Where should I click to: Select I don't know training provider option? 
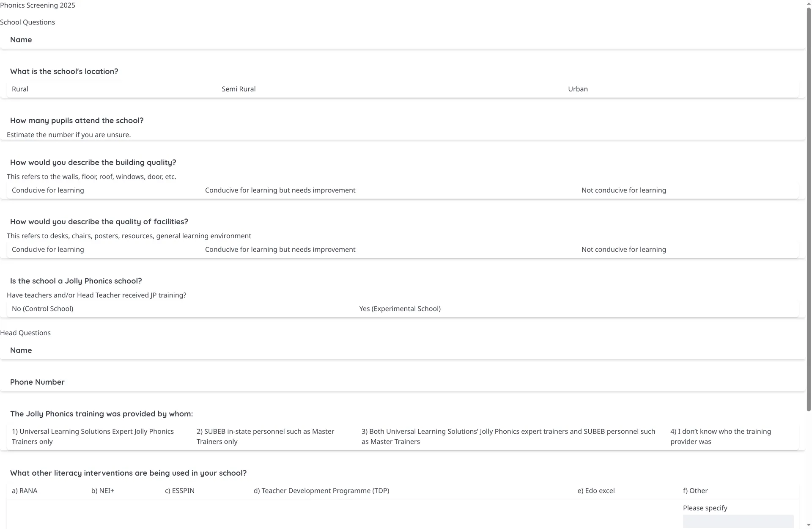[721, 436]
